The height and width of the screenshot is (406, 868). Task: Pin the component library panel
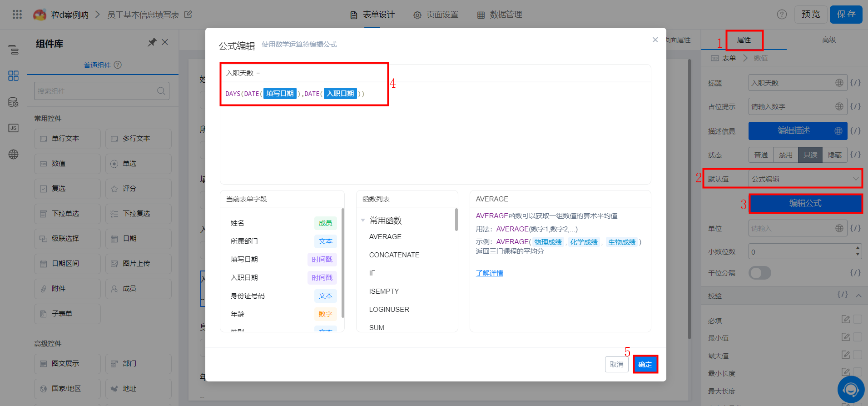point(152,42)
